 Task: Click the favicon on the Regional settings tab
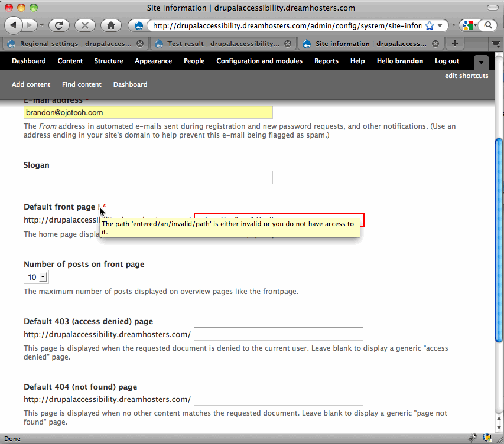(10, 43)
